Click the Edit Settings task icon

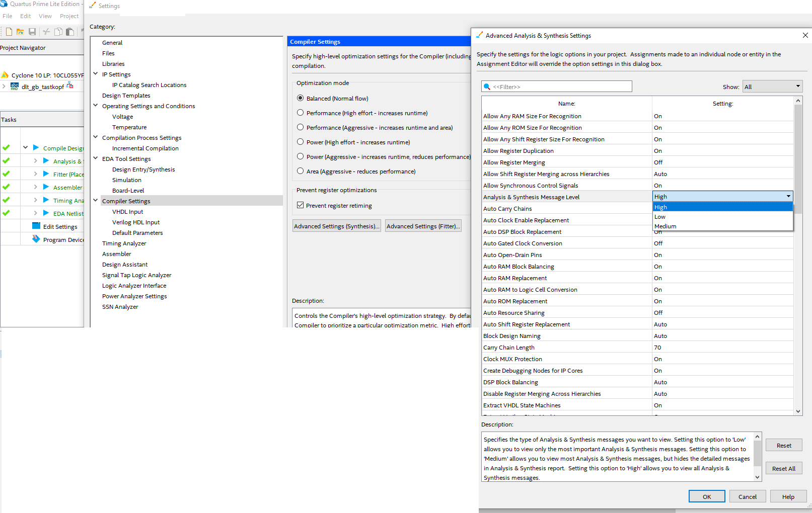36,226
